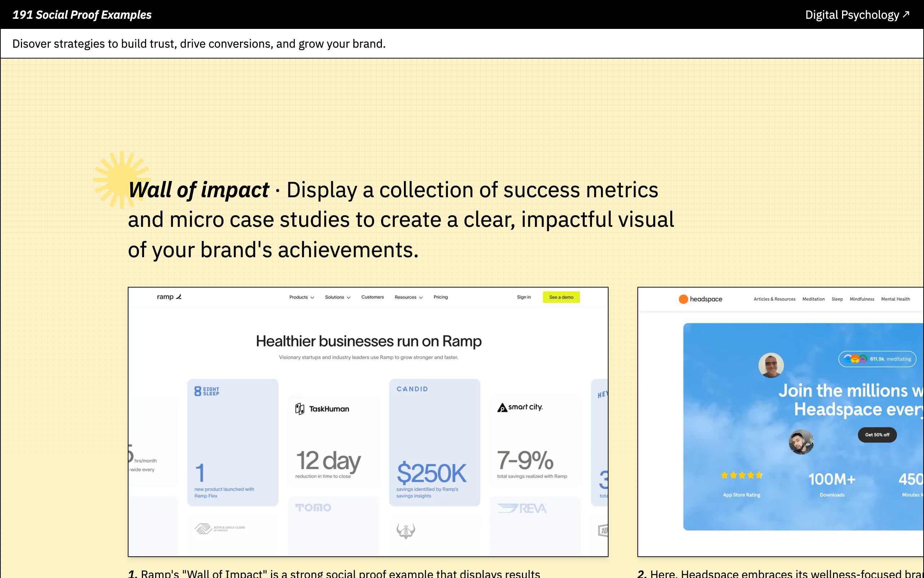This screenshot has height=578, width=924.
Task: Click the ramp logo in the screenshot
Action: click(169, 297)
